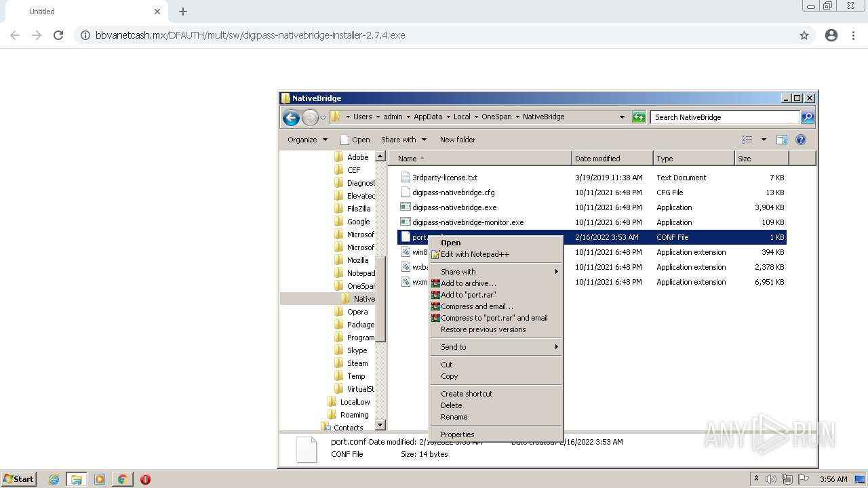This screenshot has height=488, width=868.
Task: Choose Rename in the context menu
Action: pyautogui.click(x=496, y=417)
